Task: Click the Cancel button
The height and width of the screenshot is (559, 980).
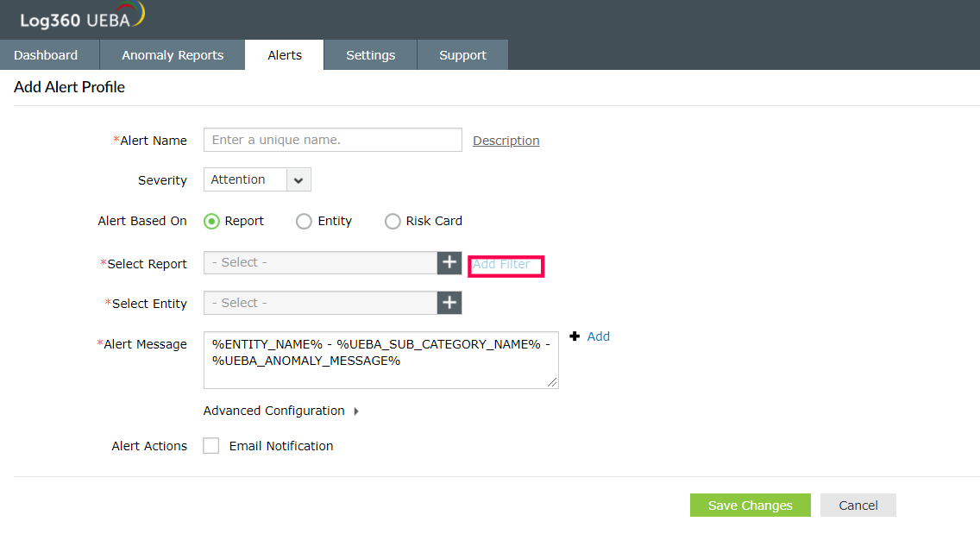Action: (x=858, y=506)
